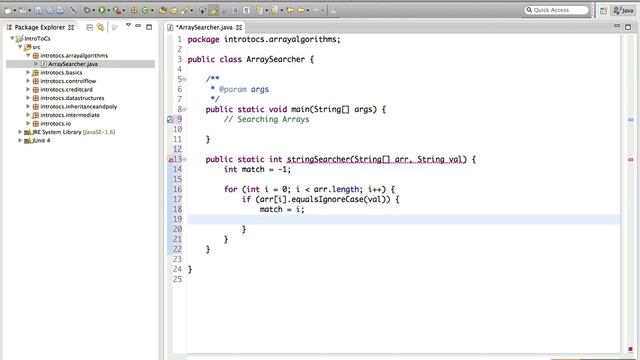The width and height of the screenshot is (640, 360).
Task: Collapse the main method fold on line 8
Action: tap(184, 109)
